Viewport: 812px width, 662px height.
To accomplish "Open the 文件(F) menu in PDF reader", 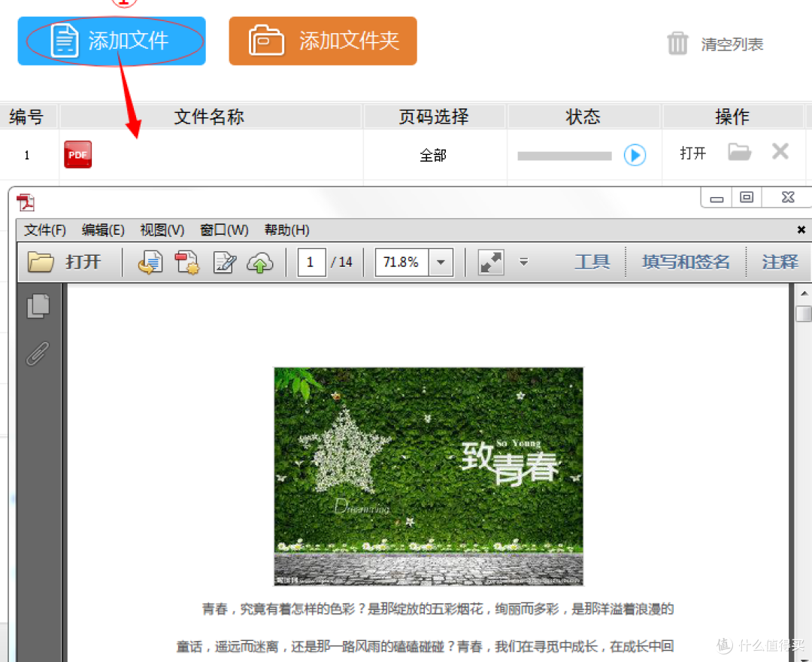I will pyautogui.click(x=45, y=230).
